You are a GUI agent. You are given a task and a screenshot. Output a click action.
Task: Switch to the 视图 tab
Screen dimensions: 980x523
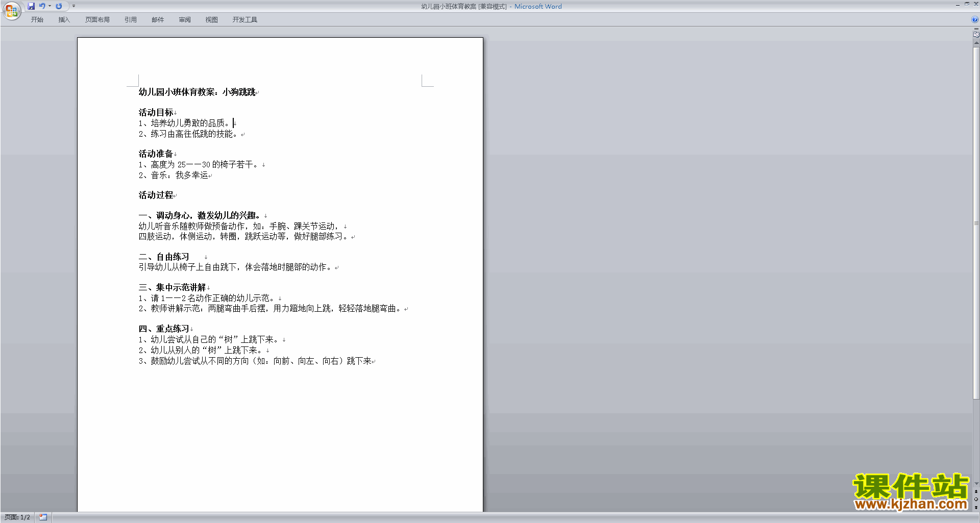(212, 19)
